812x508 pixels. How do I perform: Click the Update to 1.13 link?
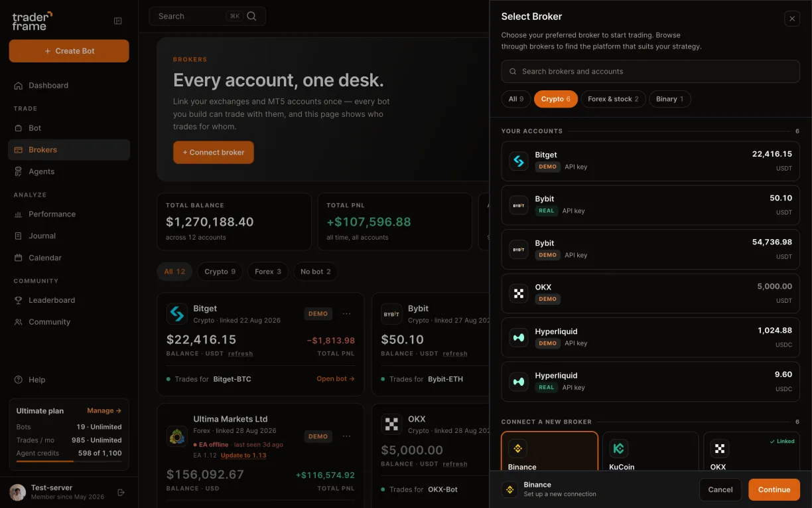point(243,456)
